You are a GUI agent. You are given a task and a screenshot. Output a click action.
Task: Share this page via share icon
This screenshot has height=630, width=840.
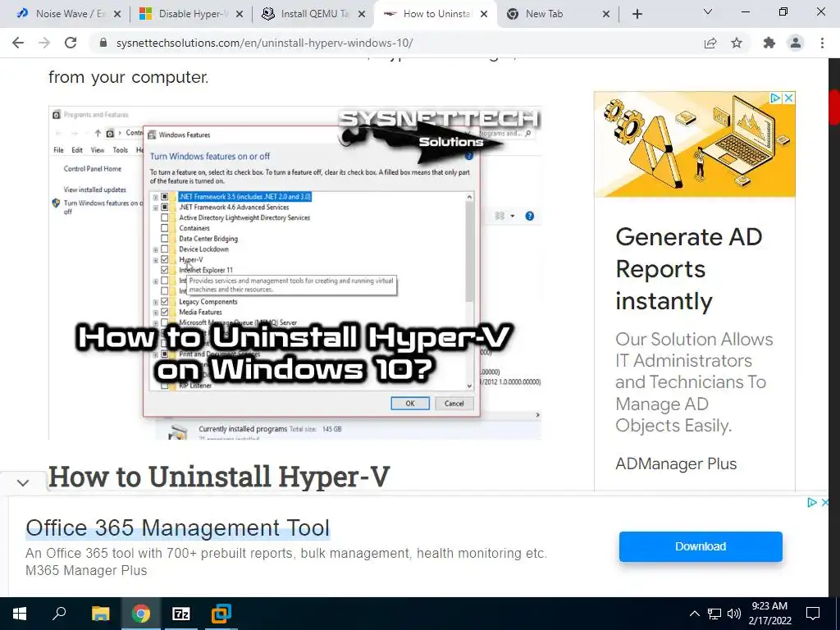point(710,43)
